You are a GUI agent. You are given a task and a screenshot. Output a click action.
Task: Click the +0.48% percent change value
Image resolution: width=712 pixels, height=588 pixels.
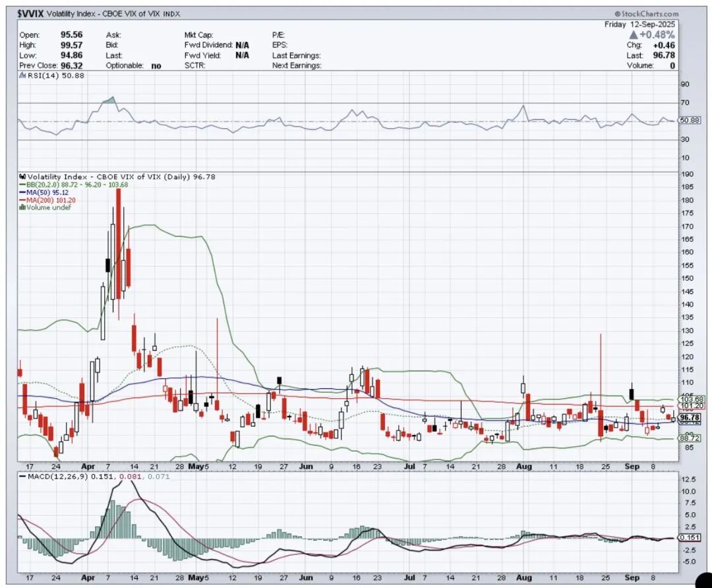click(x=657, y=34)
